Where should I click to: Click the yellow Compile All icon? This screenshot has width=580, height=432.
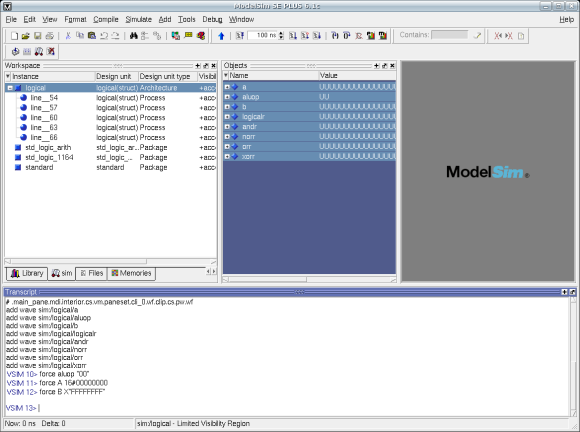[x=188, y=36]
